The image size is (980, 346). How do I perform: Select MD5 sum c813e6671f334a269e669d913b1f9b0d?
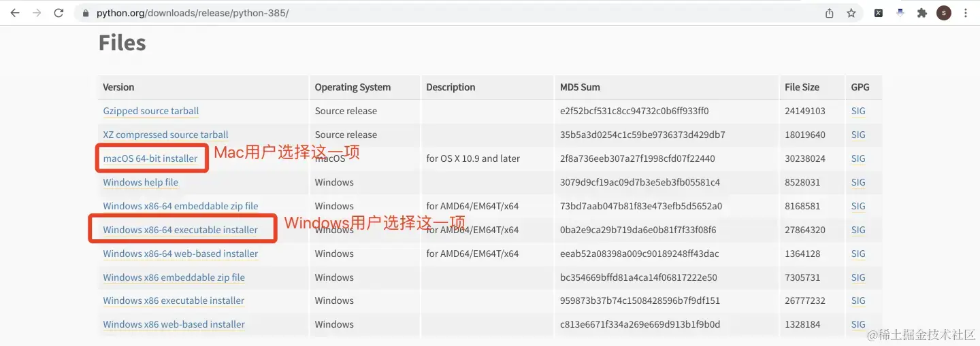pyautogui.click(x=640, y=324)
